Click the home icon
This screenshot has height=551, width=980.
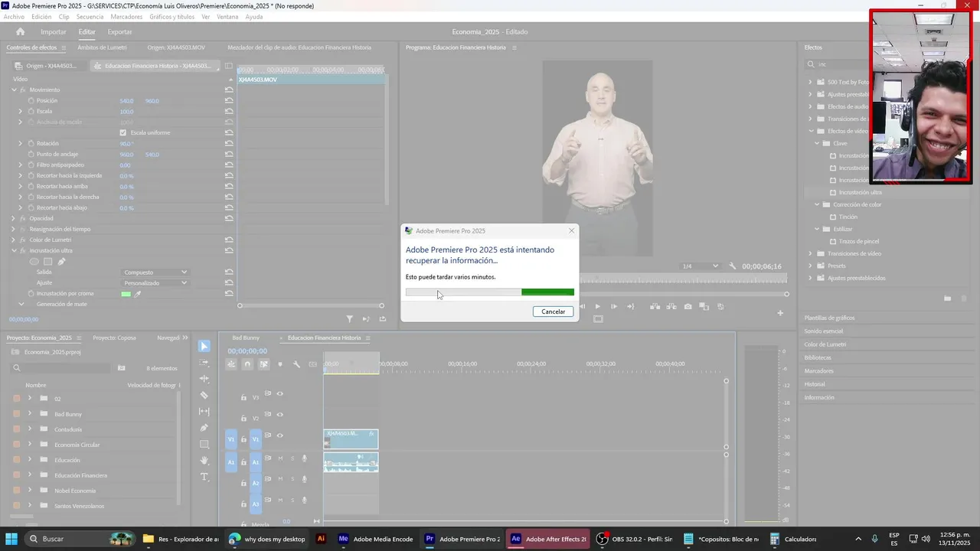tap(21, 31)
